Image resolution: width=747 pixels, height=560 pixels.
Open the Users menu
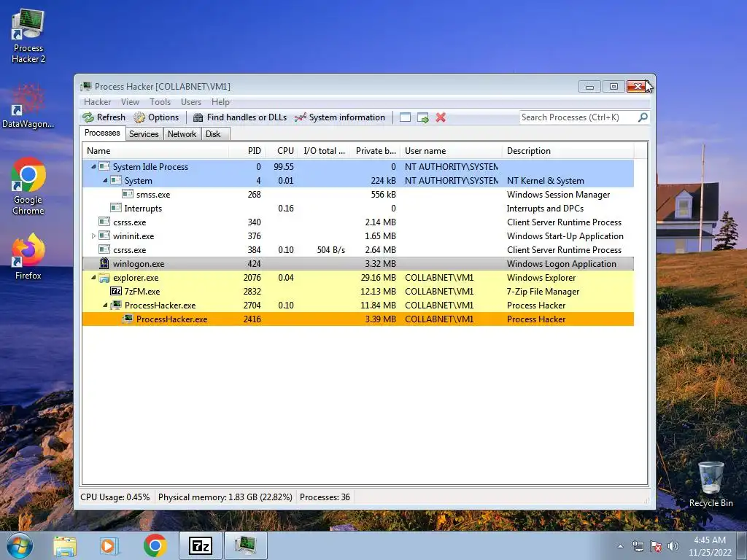[x=191, y=102]
